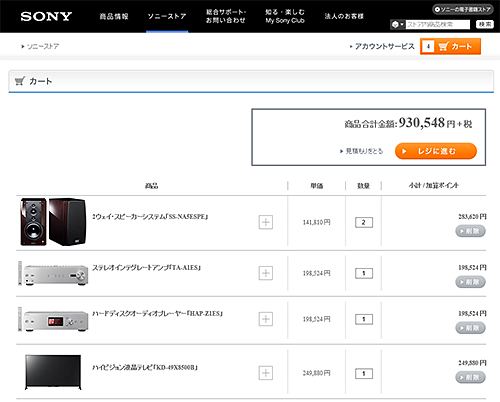Open SS-NA5ESPE speaker thumbnail
Viewport: 500px width, 402px height.
53,222
